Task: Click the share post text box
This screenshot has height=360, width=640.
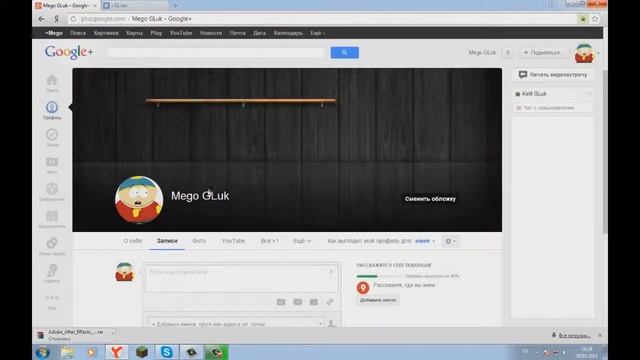Action: 242,278
